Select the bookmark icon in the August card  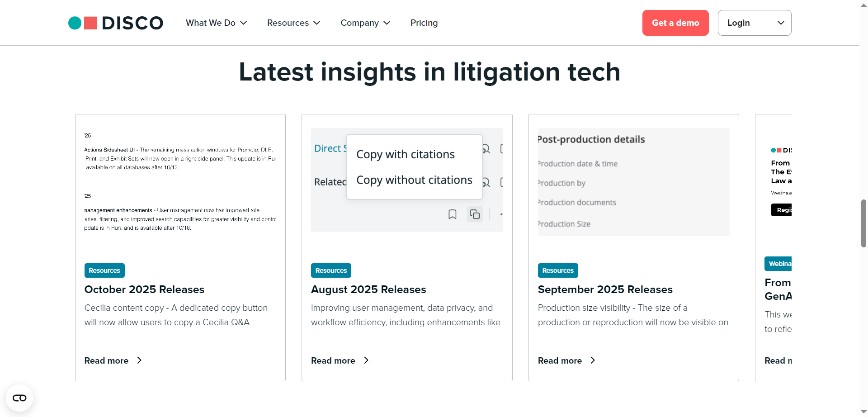point(453,214)
